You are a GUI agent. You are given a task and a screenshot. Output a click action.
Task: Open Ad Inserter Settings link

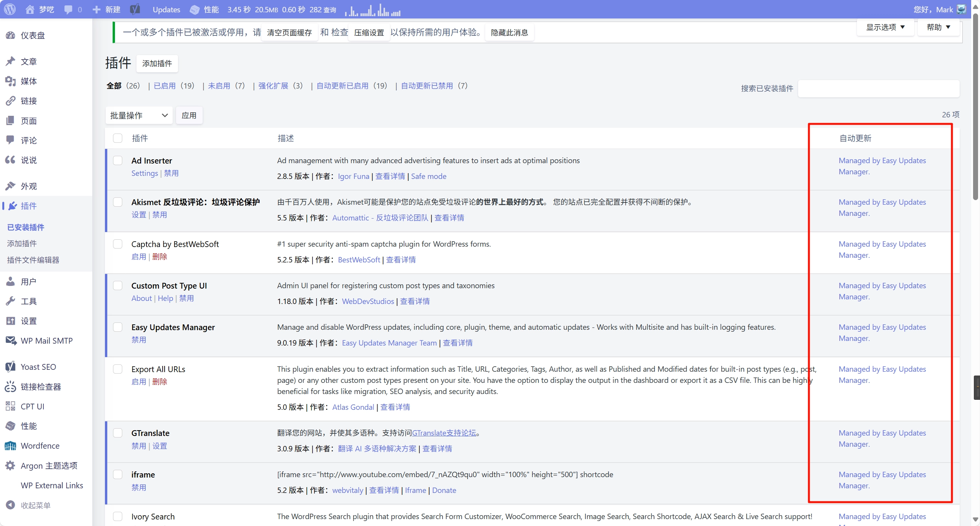pyautogui.click(x=145, y=173)
